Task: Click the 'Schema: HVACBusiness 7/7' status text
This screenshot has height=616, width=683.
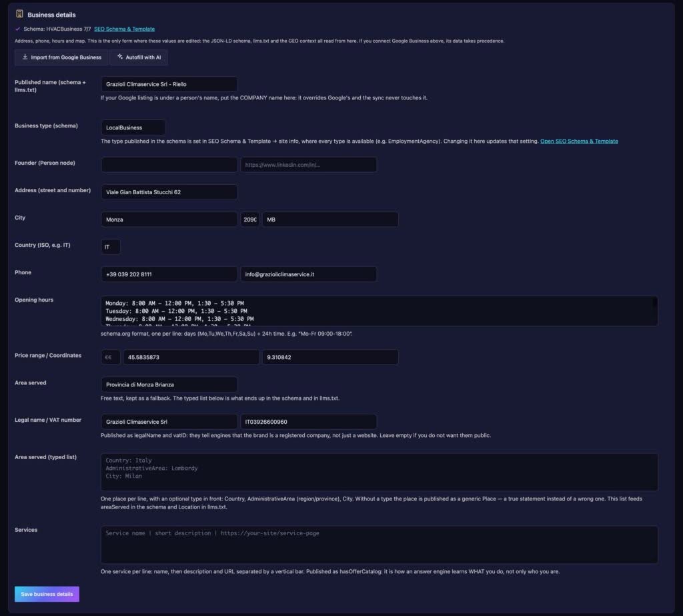Action: pos(57,29)
